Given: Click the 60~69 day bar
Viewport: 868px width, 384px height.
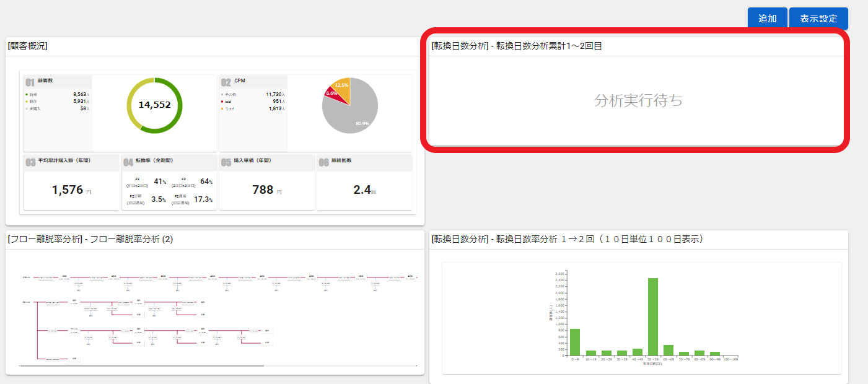Looking at the screenshot, I should pyautogui.click(x=669, y=350).
